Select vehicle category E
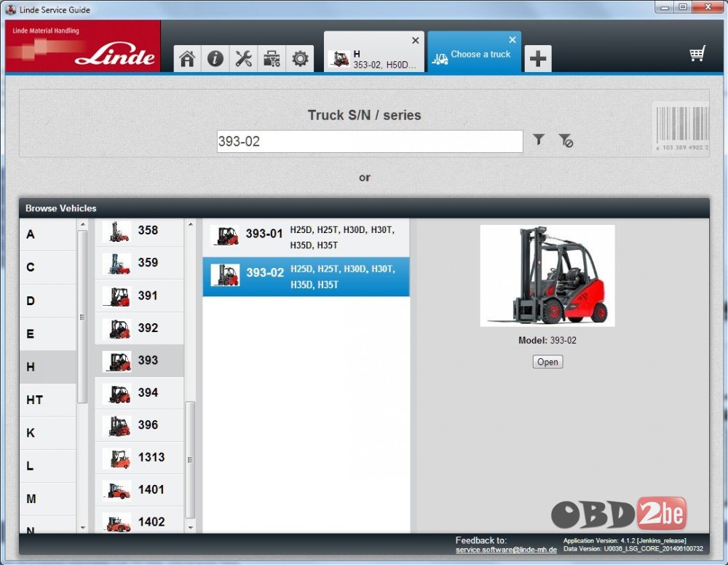Viewport: 728px width, 565px height. click(x=47, y=333)
